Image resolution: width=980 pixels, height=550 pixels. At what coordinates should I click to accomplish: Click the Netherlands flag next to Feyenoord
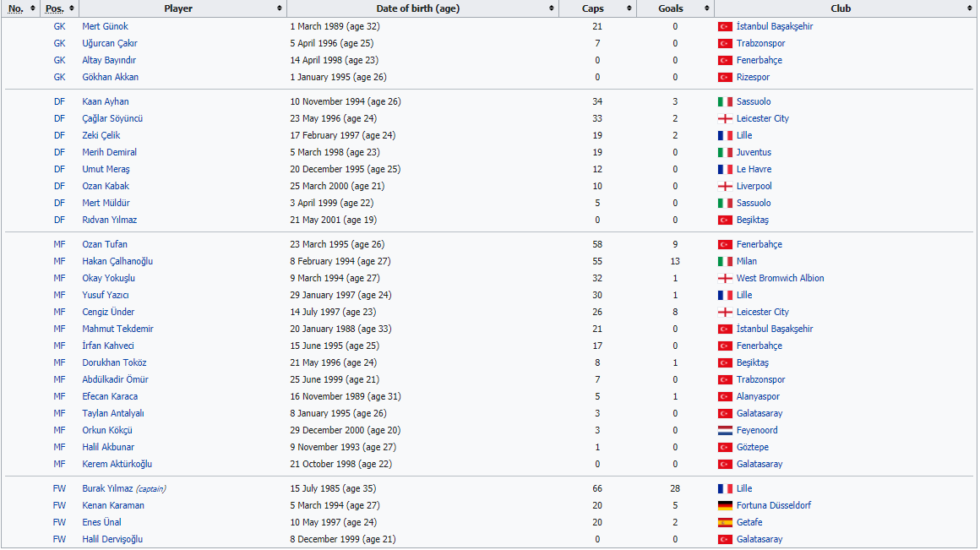click(x=724, y=430)
